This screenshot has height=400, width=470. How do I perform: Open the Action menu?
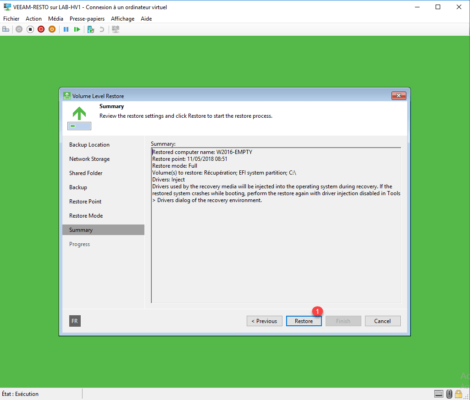(x=34, y=19)
